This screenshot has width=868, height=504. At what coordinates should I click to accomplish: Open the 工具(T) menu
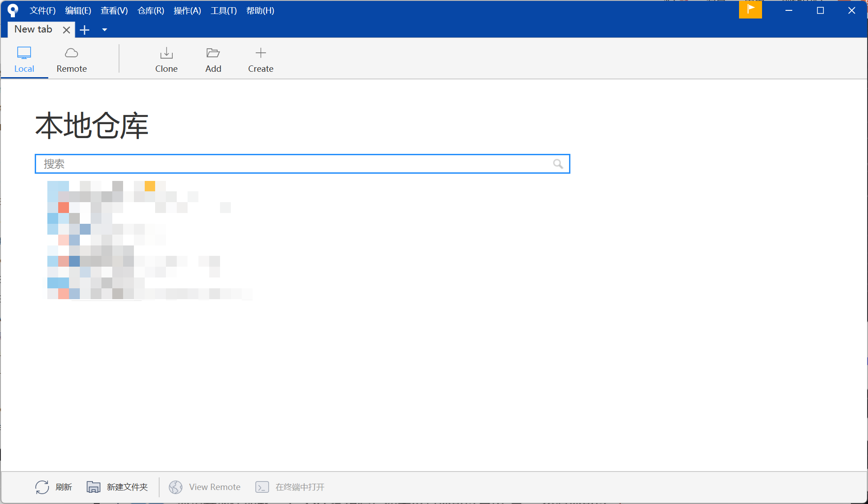[x=224, y=10]
